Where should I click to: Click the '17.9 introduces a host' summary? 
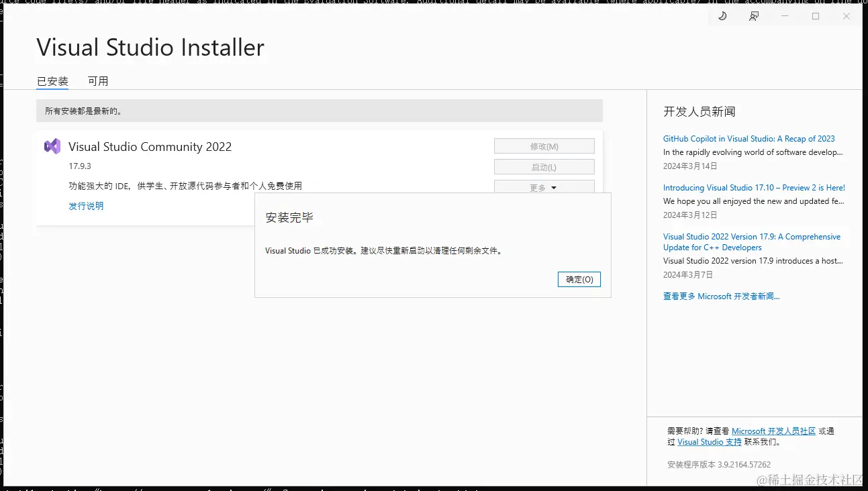[x=754, y=261]
